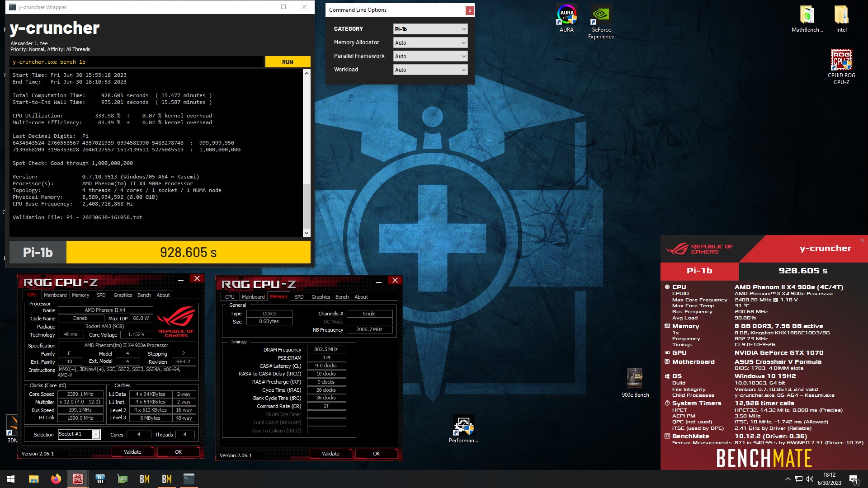Screen dimensions: 868x488
Task: Click the CAS# Latency 9.0 clocks value
Action: [x=326, y=366]
